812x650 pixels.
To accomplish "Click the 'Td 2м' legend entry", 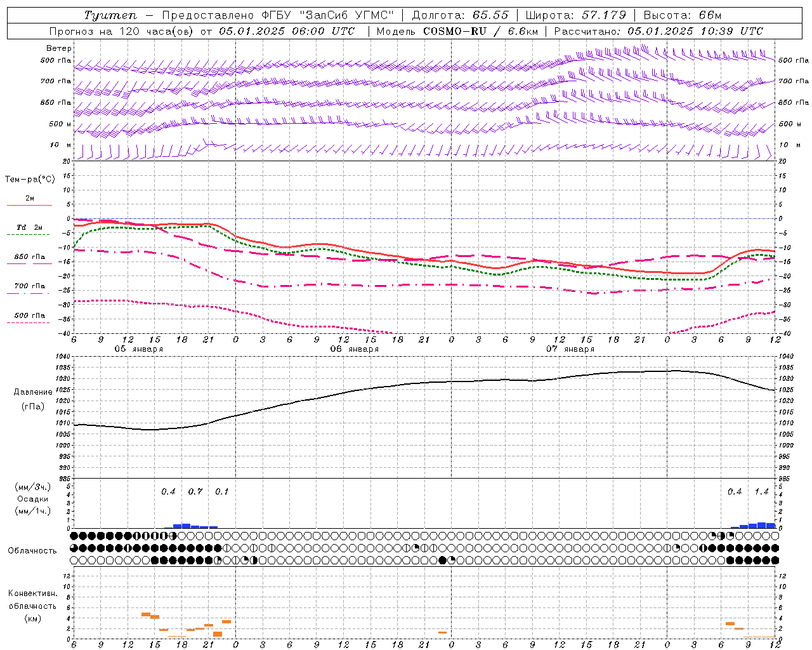I will coord(29,227).
